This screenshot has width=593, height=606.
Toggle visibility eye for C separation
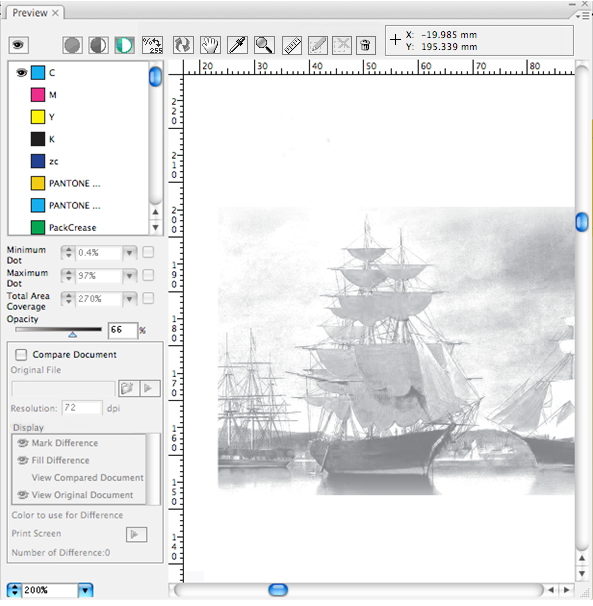(x=21, y=72)
